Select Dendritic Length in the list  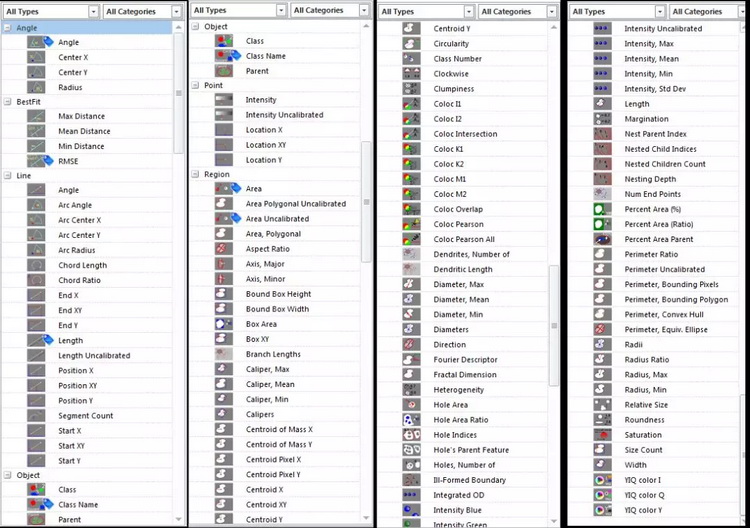click(x=462, y=269)
